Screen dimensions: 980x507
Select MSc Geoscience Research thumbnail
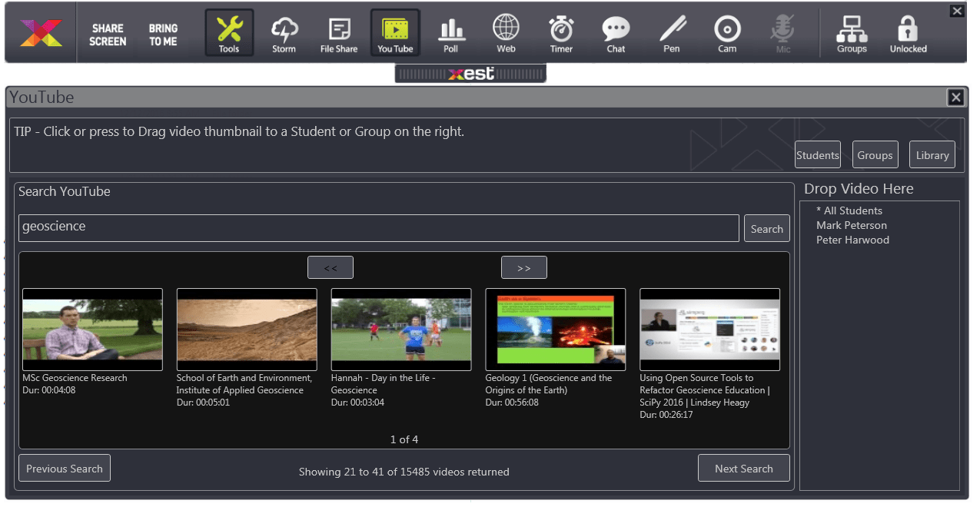coord(92,330)
